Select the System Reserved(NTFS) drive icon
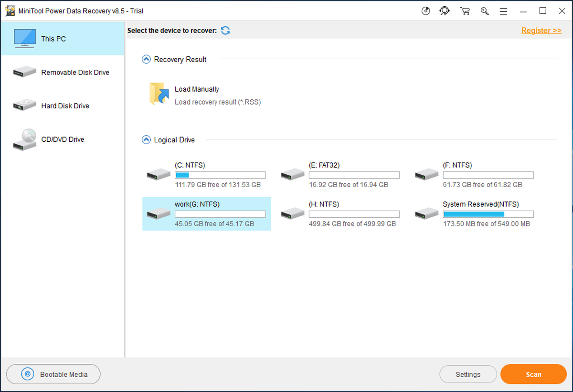 click(x=427, y=213)
